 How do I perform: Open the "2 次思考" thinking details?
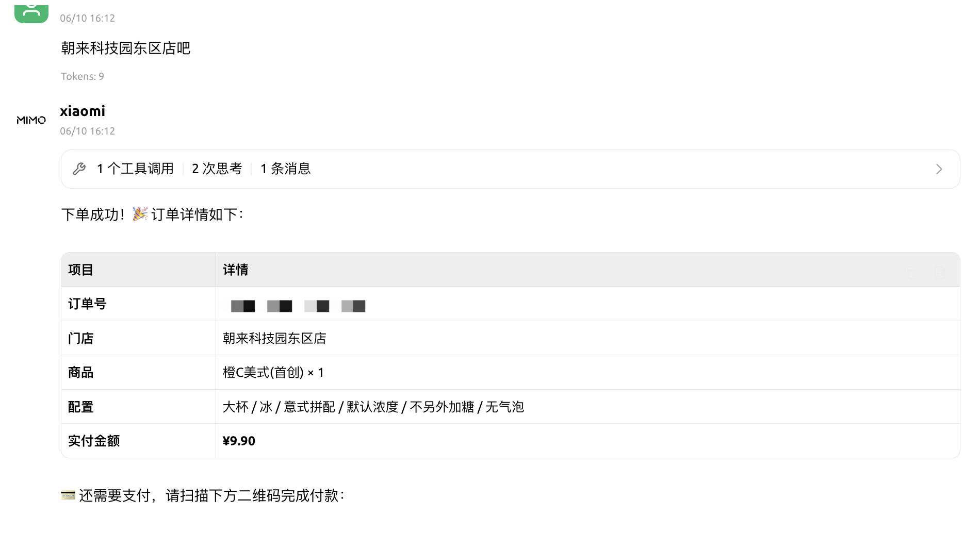pos(217,169)
